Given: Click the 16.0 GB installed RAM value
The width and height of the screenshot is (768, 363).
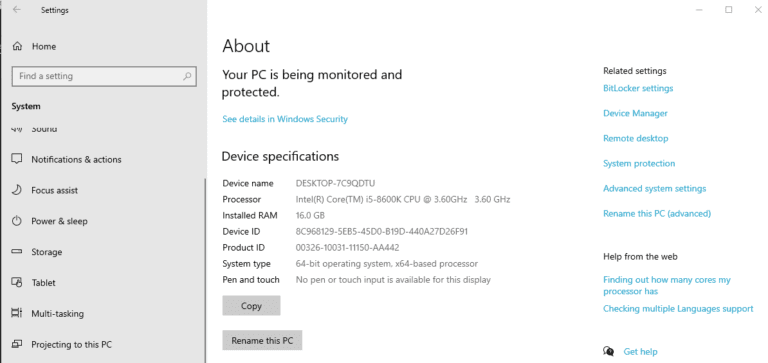Looking at the screenshot, I should tap(310, 216).
